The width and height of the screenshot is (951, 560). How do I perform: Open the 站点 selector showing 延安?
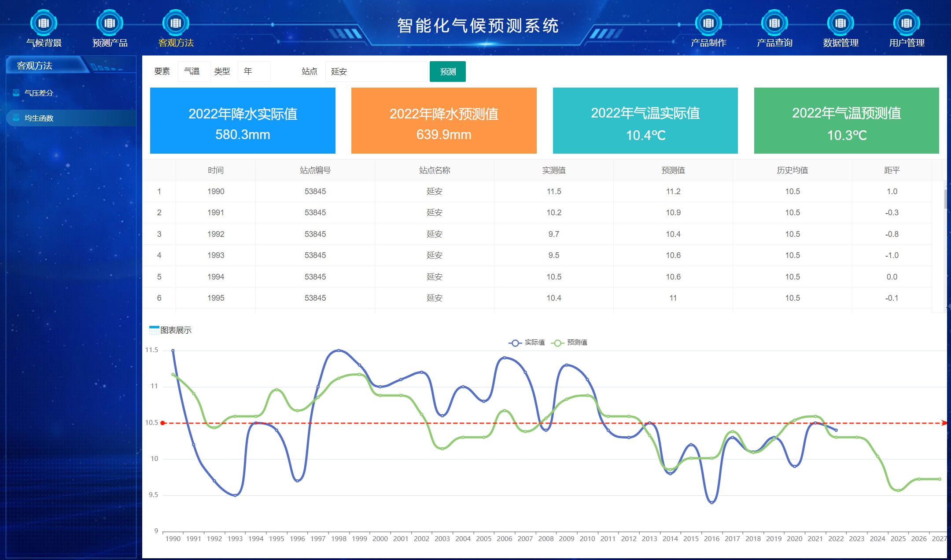[376, 71]
